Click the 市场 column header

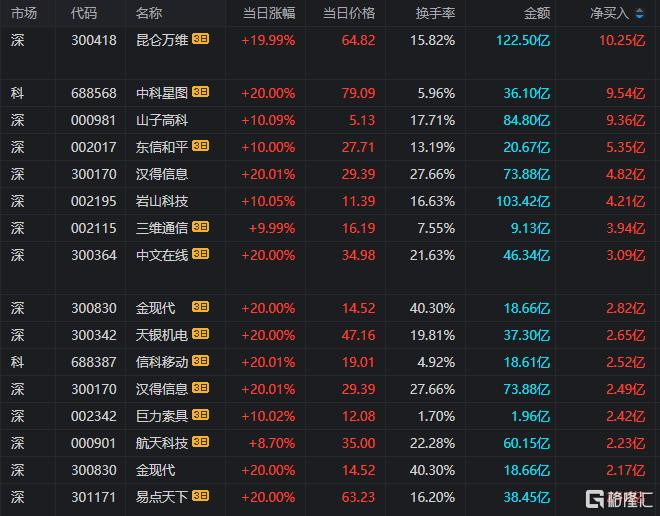coord(24,14)
